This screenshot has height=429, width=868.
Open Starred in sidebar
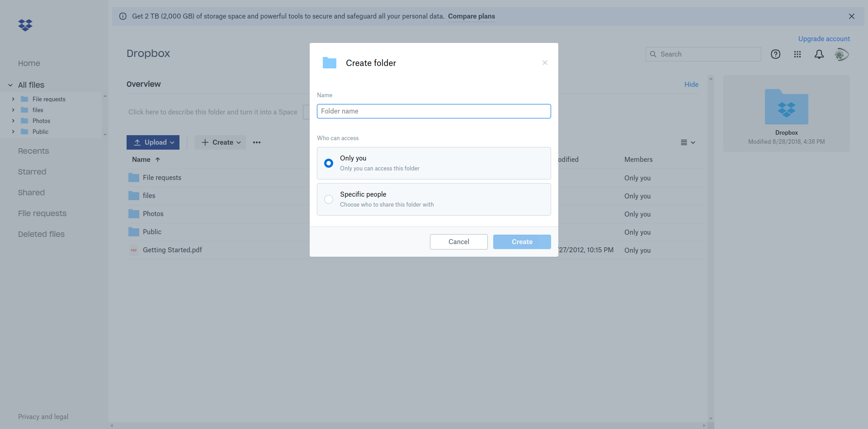pyautogui.click(x=32, y=172)
